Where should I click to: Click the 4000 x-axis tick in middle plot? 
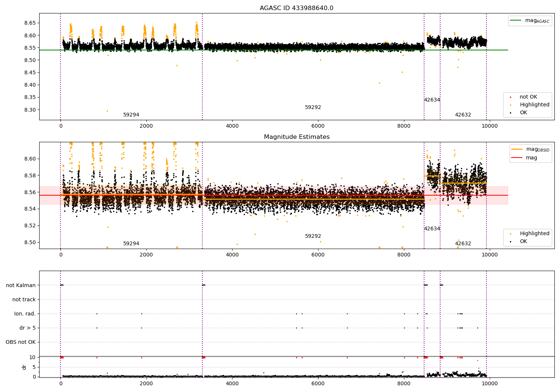pyautogui.click(x=232, y=255)
